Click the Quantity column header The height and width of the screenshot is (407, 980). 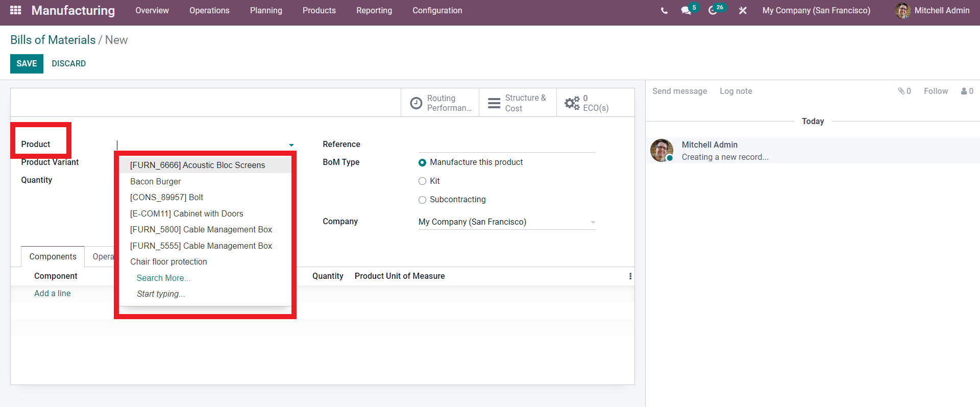(x=328, y=276)
